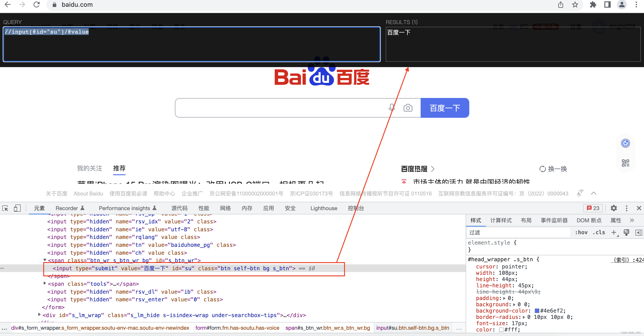The image size is (644, 336).
Task: Expand the div s_lm_wrap node
Action: point(39,315)
